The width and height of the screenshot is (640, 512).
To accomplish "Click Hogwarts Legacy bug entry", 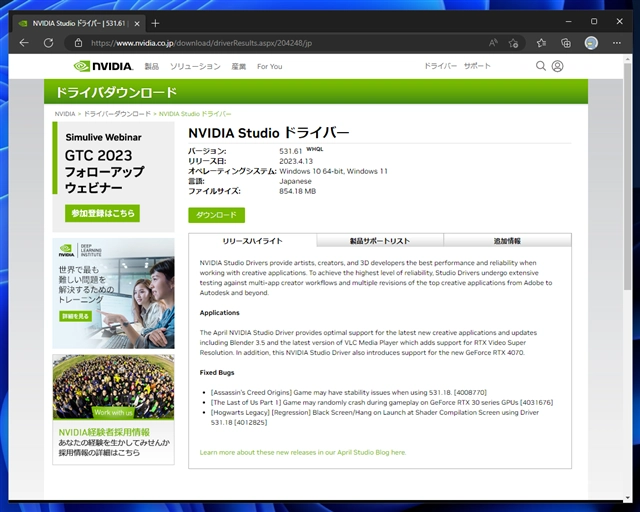I will [375, 417].
